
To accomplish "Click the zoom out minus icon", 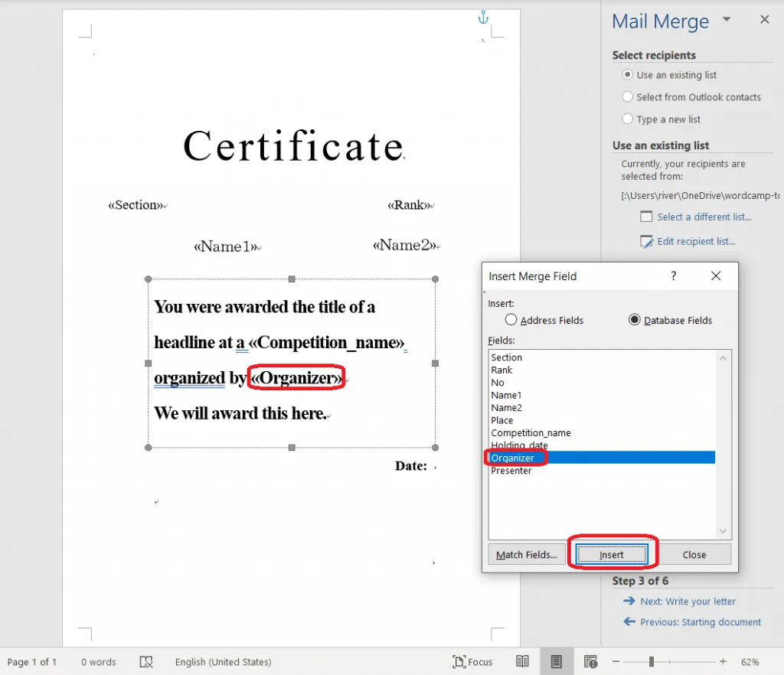I will pyautogui.click(x=615, y=662).
